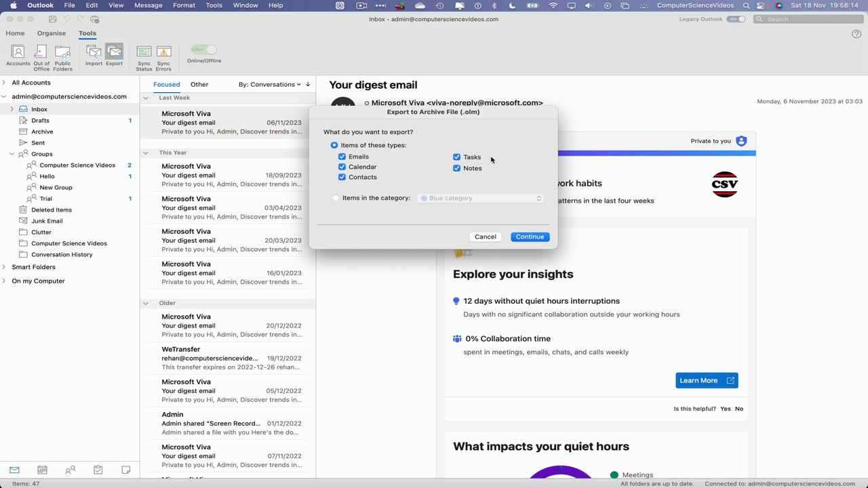Open Sync Errors
Screen dimensions: 868x488
[163, 57]
